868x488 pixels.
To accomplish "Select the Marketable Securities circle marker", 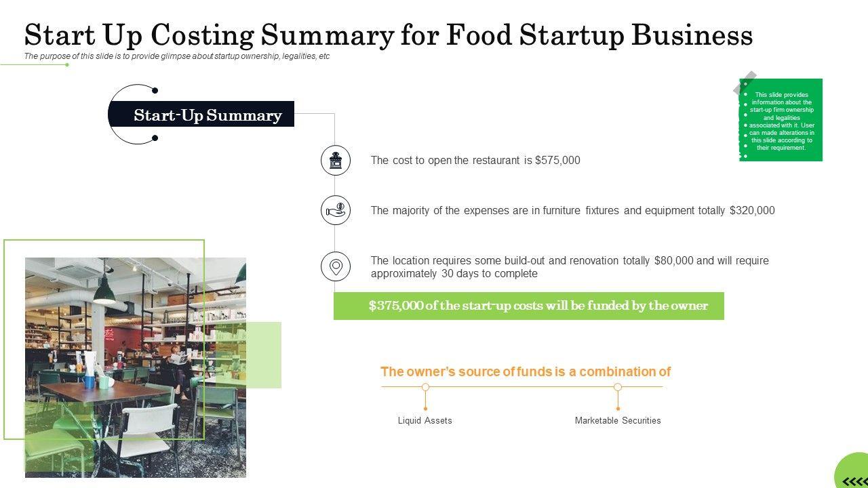I will coord(618,387).
